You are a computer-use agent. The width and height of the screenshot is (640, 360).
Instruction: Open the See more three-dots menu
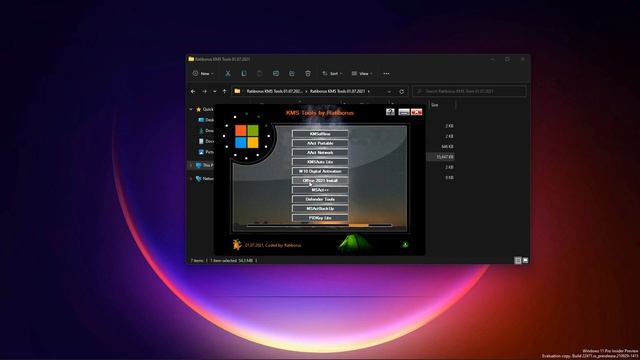pyautogui.click(x=386, y=73)
